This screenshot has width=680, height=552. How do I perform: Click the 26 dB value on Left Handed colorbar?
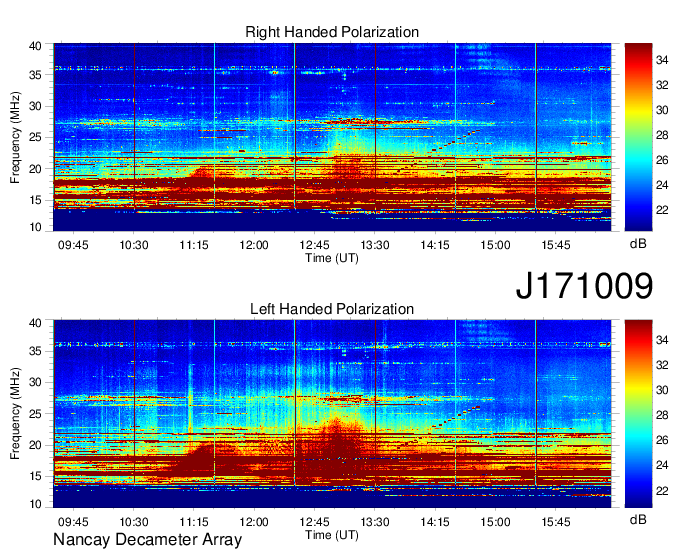662,440
